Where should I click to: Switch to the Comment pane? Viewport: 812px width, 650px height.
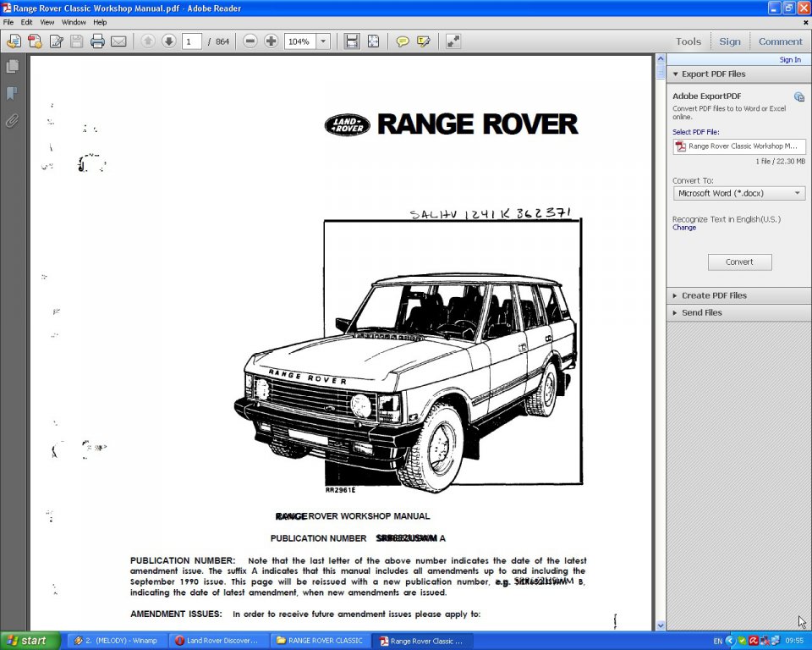click(780, 41)
